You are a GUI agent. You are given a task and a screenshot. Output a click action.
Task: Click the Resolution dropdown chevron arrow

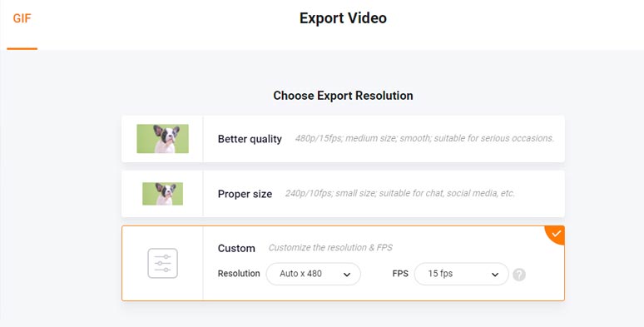coord(347,275)
